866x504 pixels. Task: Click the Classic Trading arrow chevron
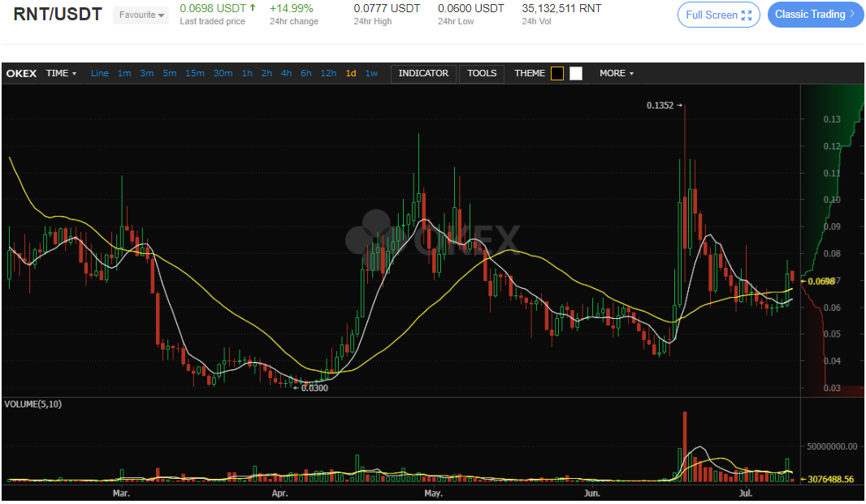coord(851,15)
